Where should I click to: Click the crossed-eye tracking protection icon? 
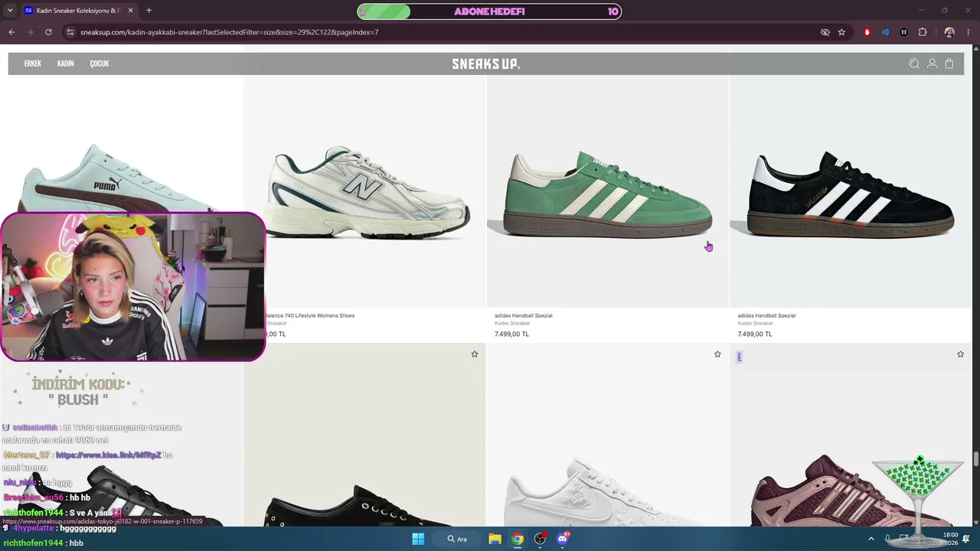825,32
